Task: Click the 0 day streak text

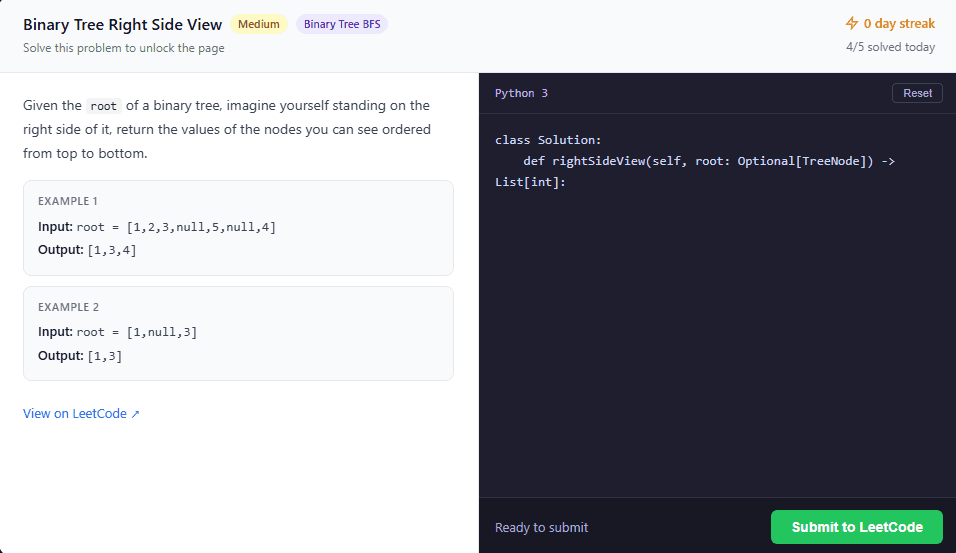Action: click(x=899, y=23)
